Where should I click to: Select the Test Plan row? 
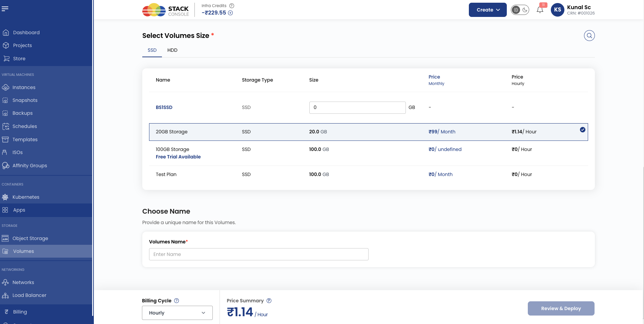[369, 174]
